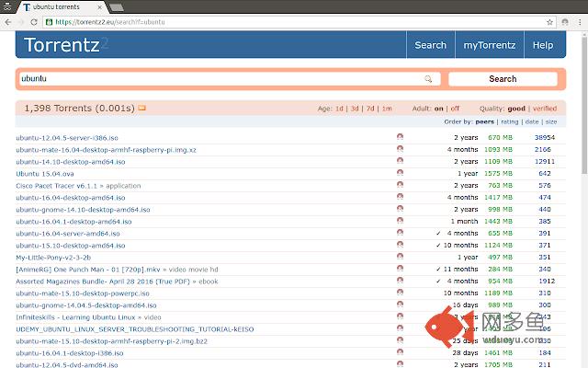The width and height of the screenshot is (588, 368).
Task: Order results by size
Action: (x=551, y=121)
